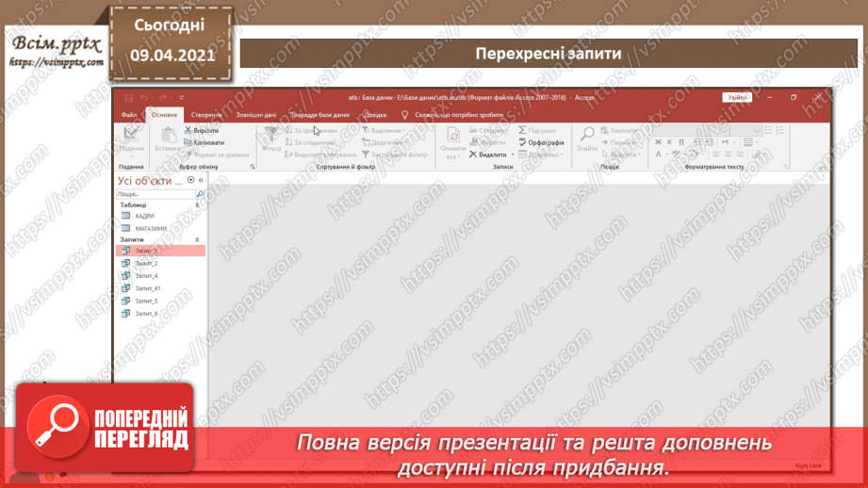Select the Основне ribbon tab

click(x=164, y=115)
